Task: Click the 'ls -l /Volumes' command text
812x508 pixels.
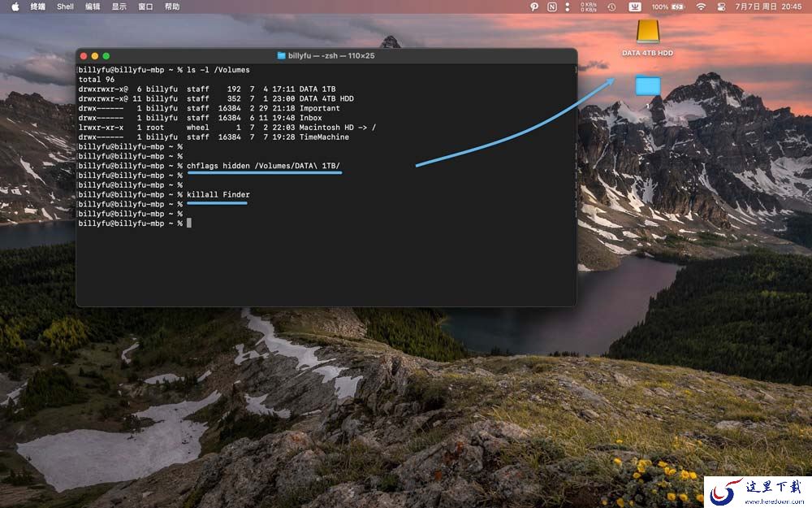Action: click(x=218, y=70)
